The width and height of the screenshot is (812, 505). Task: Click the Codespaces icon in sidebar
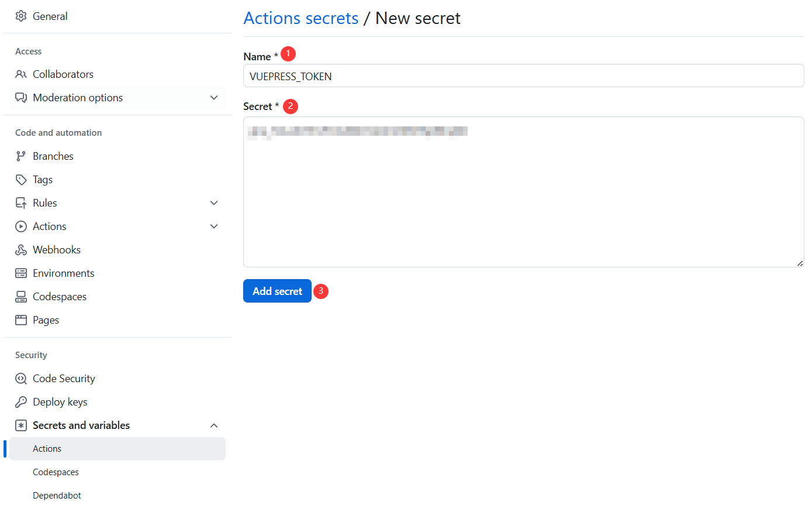[x=21, y=297]
